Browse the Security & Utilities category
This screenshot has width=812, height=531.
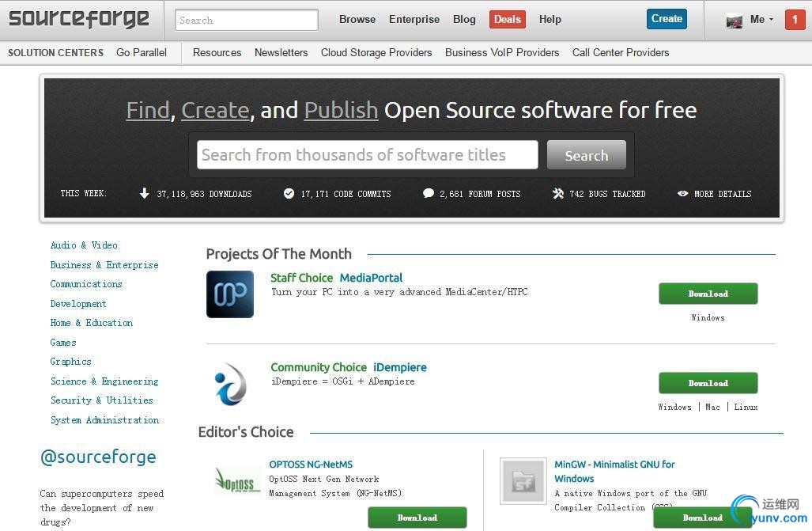pyautogui.click(x=101, y=400)
